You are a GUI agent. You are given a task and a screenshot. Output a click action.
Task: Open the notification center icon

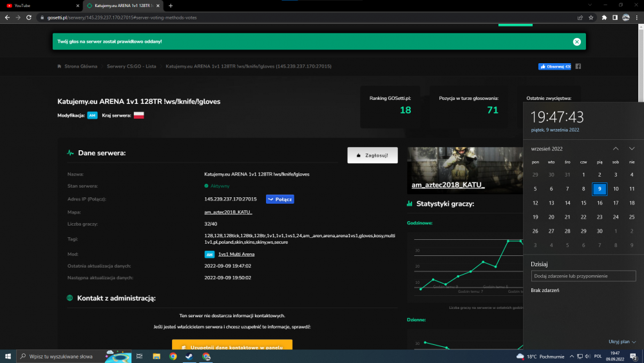pyautogui.click(x=634, y=357)
